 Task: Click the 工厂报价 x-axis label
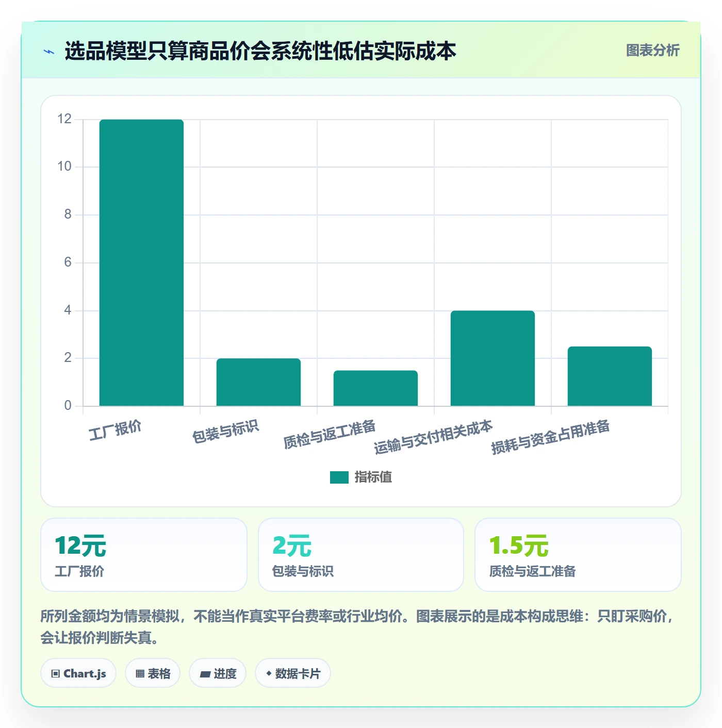[x=115, y=431]
